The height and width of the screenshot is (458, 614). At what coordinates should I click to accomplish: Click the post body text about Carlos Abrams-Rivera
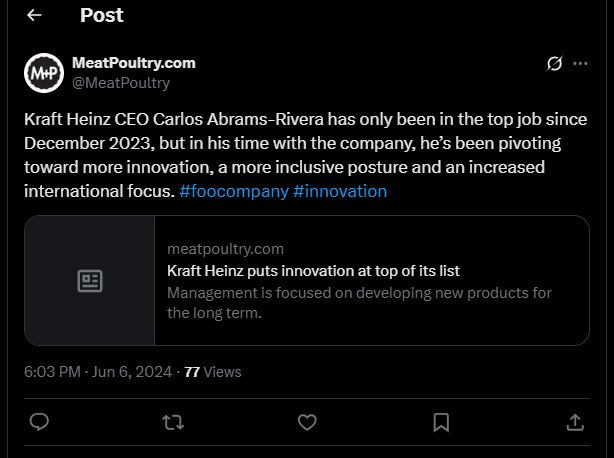click(305, 155)
